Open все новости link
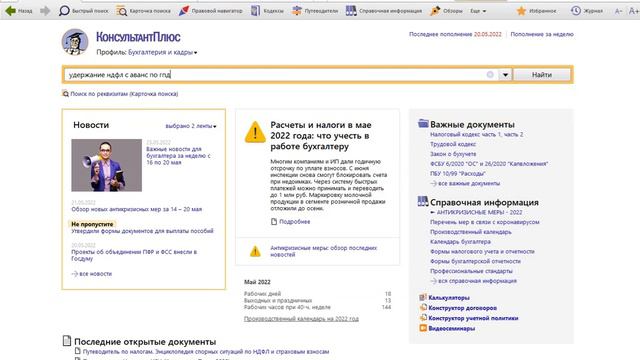640x360 pixels. click(95, 274)
